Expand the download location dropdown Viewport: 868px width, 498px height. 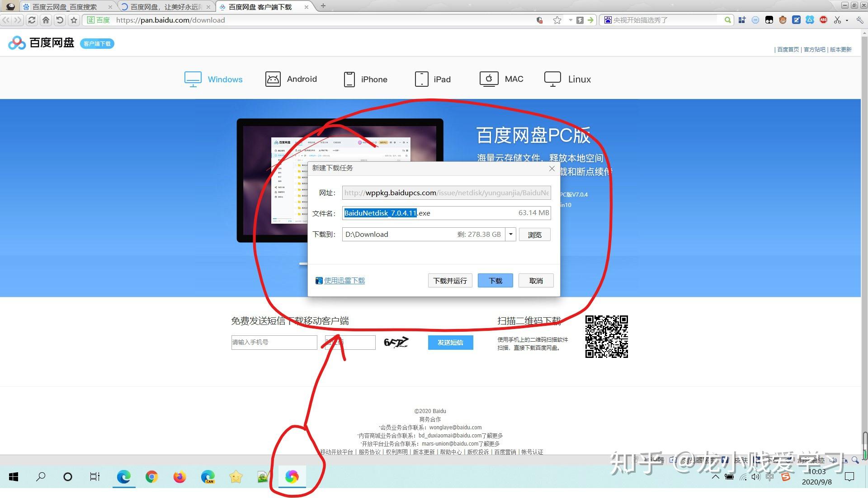(x=510, y=234)
